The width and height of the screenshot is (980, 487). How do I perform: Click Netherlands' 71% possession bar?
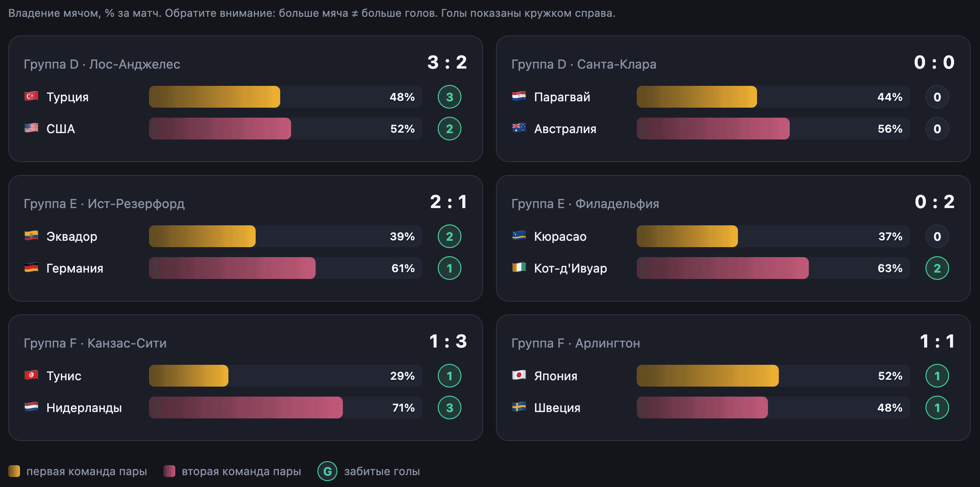pos(286,407)
